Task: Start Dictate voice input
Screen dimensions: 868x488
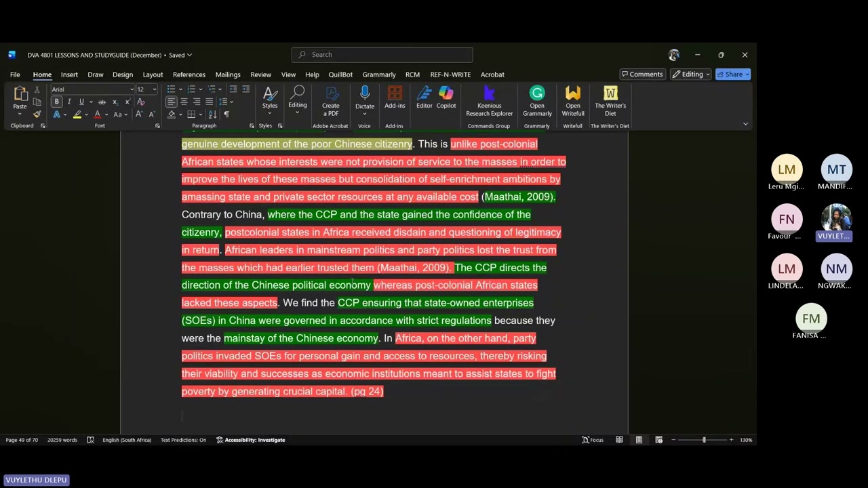Action: [365, 98]
